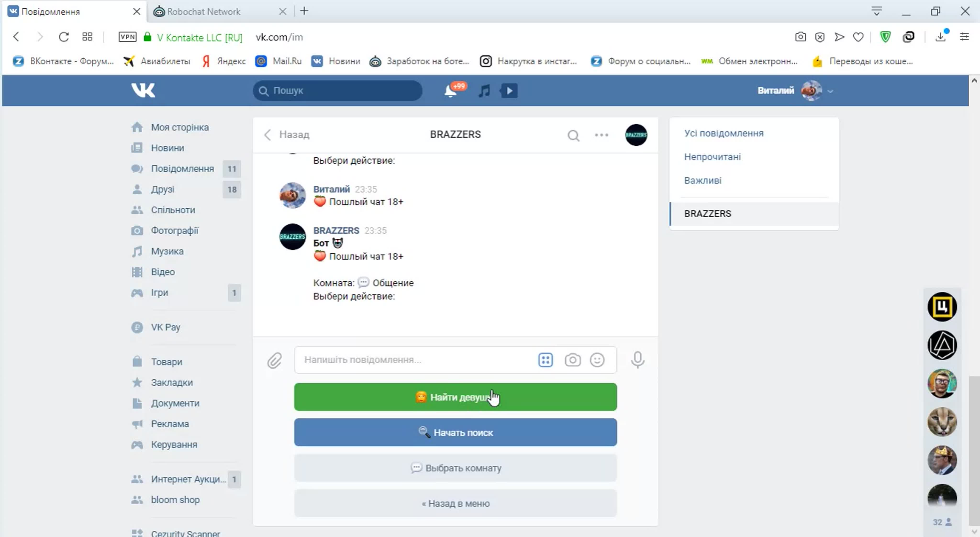Toggle the VPN badge in address bar
This screenshot has height=537, width=980.
click(128, 37)
